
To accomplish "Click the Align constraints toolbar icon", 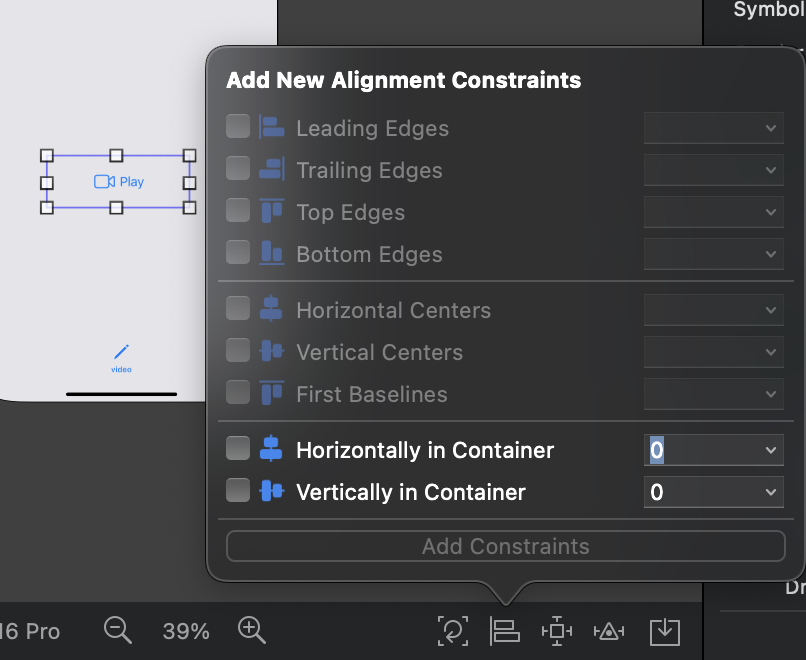I will (x=505, y=631).
